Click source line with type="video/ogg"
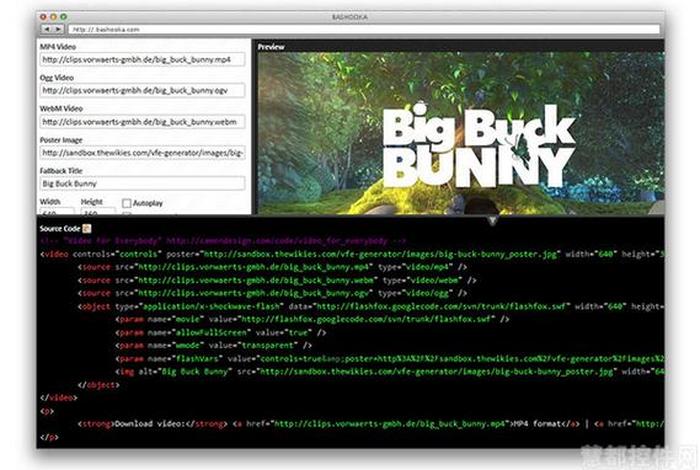This screenshot has width=700, height=470. pyautogui.click(x=272, y=293)
